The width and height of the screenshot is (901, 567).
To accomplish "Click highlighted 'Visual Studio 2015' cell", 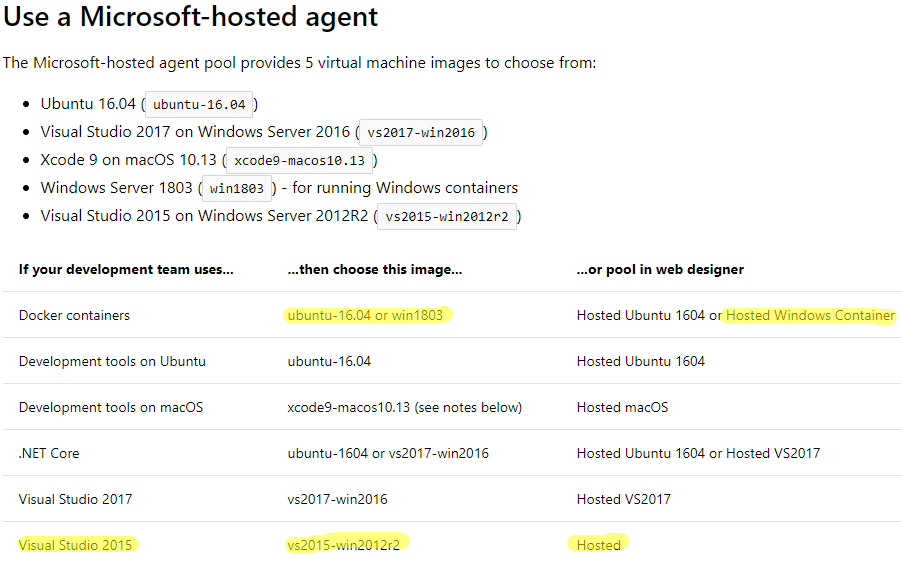I will (75, 545).
